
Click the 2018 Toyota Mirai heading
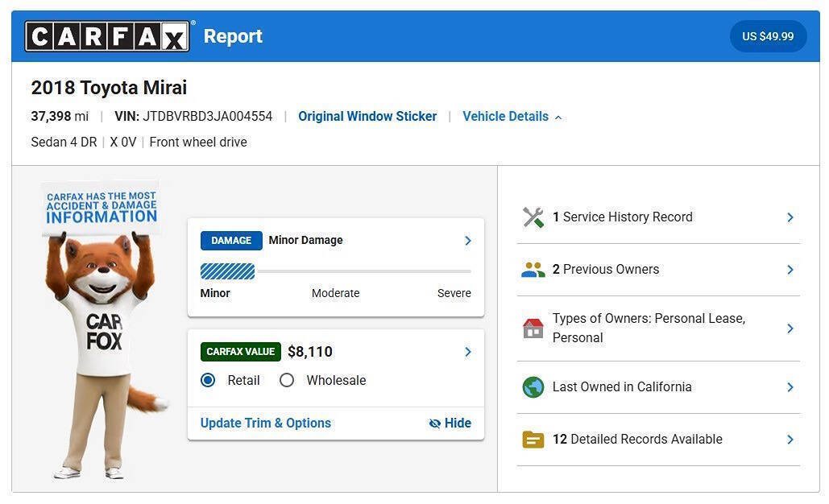pos(109,88)
